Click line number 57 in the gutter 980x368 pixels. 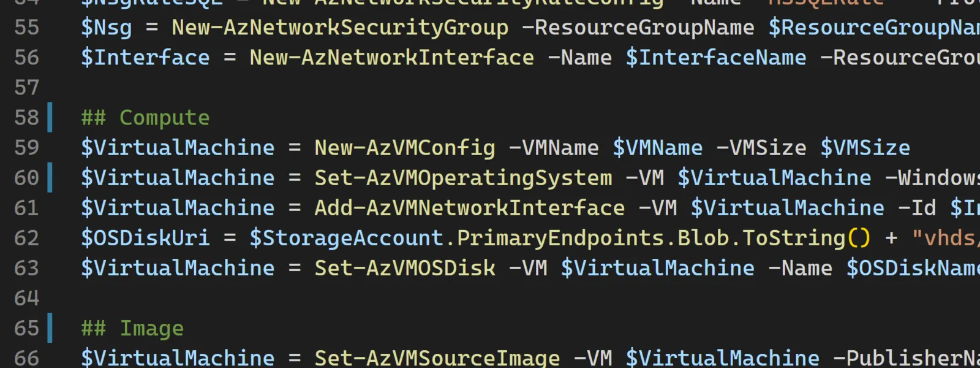tap(26, 88)
